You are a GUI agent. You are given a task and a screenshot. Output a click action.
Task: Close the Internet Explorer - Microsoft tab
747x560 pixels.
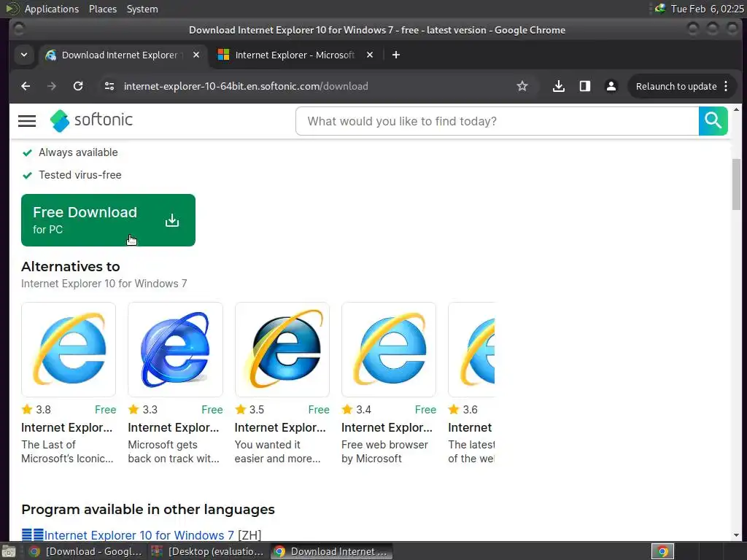tap(370, 55)
